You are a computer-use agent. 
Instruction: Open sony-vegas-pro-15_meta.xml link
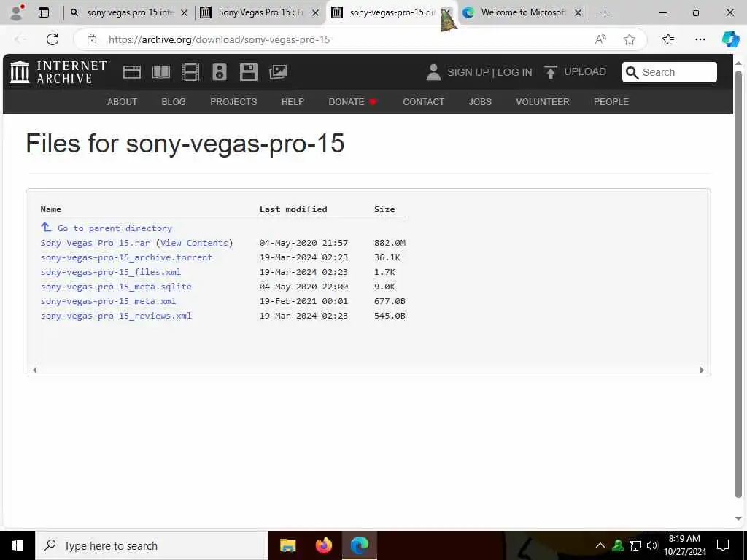click(x=108, y=301)
